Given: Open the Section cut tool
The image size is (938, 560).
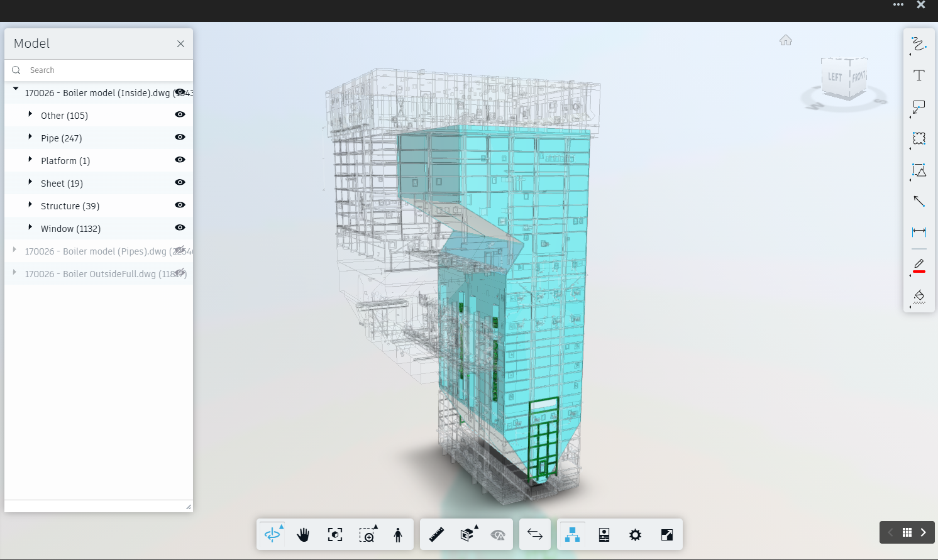Looking at the screenshot, I should click(468, 534).
